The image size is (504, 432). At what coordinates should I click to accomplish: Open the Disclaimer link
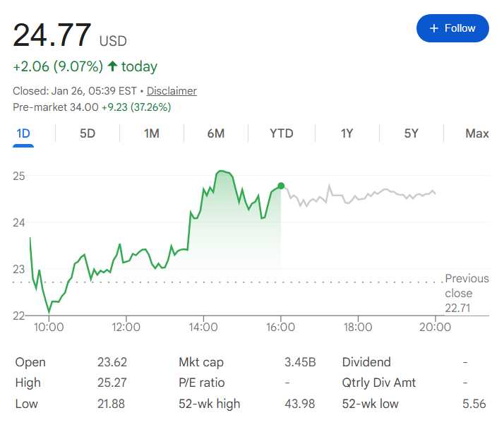coord(172,91)
